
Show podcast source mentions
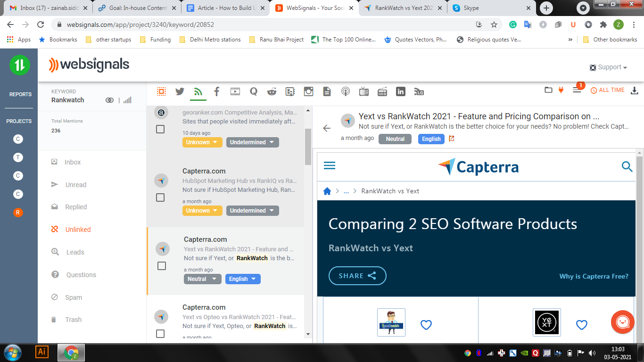click(346, 91)
